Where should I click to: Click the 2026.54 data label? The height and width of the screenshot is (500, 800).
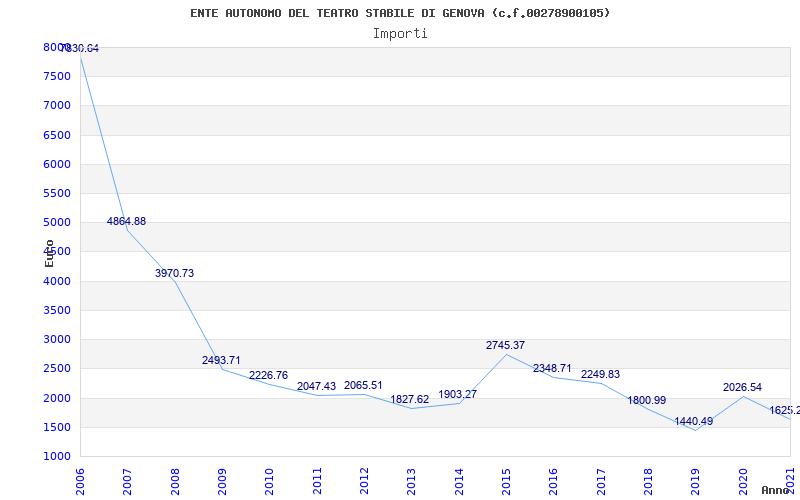pyautogui.click(x=742, y=387)
